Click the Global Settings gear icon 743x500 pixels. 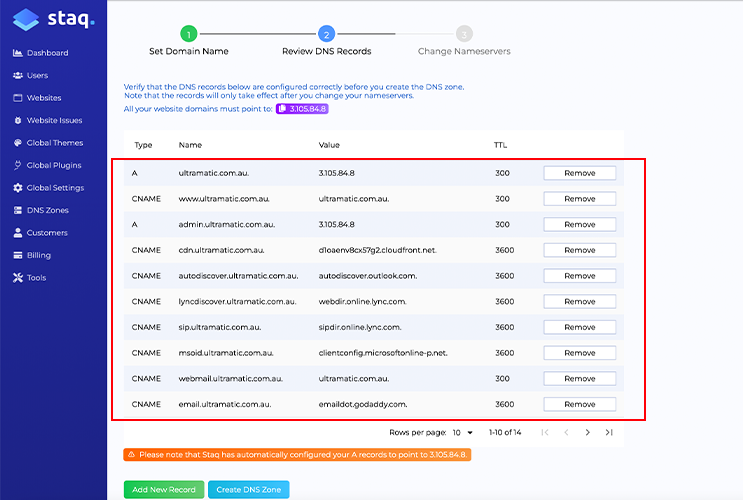point(18,188)
